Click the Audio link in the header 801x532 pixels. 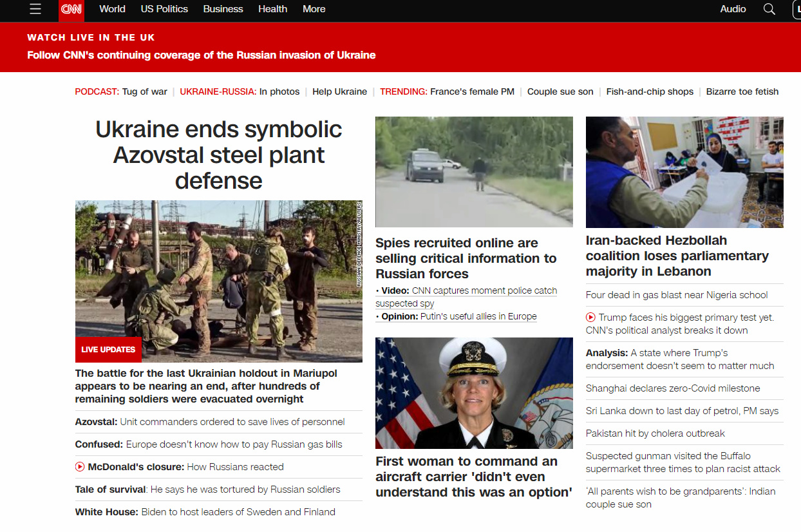click(733, 9)
